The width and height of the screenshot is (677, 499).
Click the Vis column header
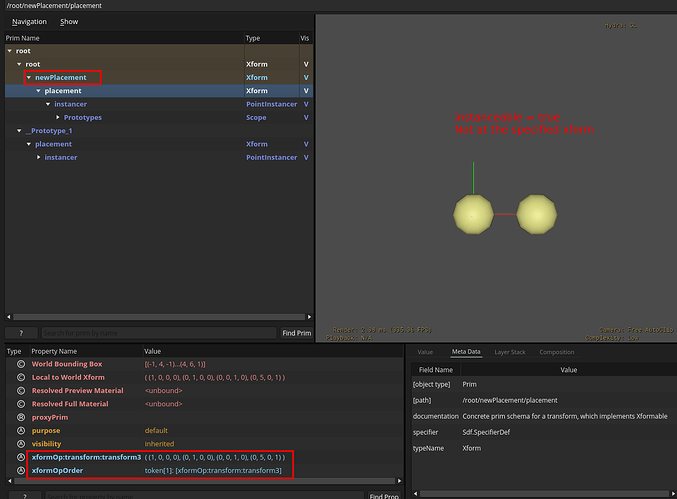click(306, 38)
